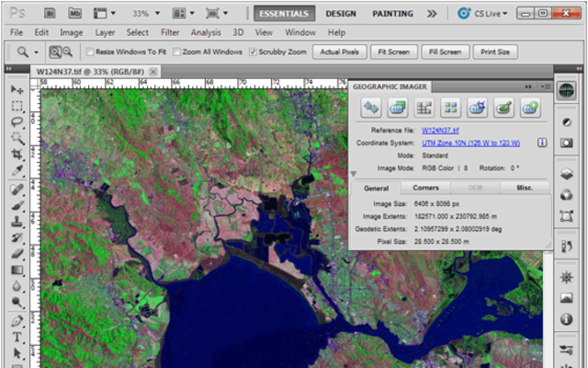This screenshot has width=588, height=368.
Task: Enable Resize Windows To Fit checkbox
Action: pos(90,52)
